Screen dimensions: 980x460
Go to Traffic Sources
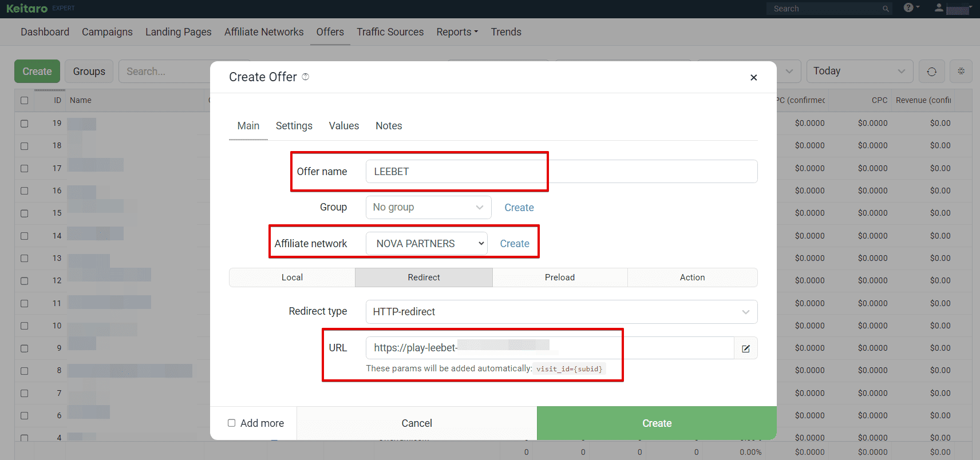[x=390, y=32]
